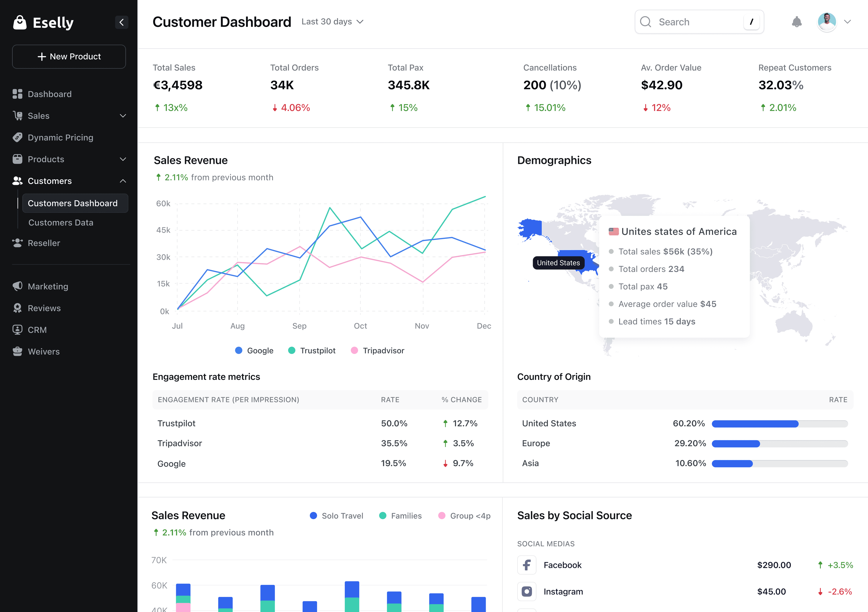Click the United States map label
The height and width of the screenshot is (612, 868).
pos(558,263)
